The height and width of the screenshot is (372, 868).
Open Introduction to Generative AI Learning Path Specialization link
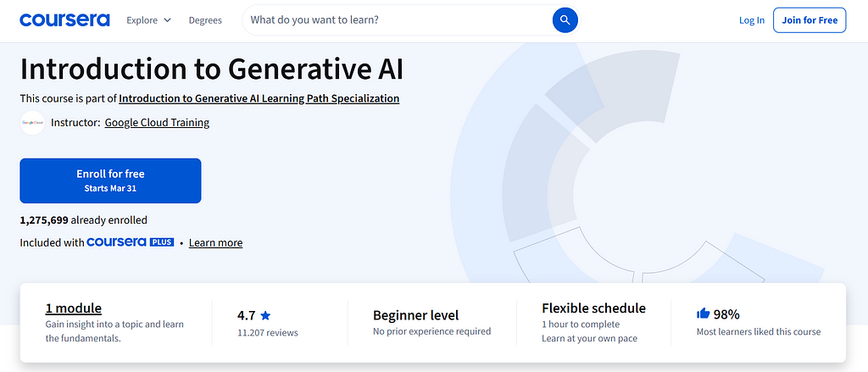pos(259,98)
